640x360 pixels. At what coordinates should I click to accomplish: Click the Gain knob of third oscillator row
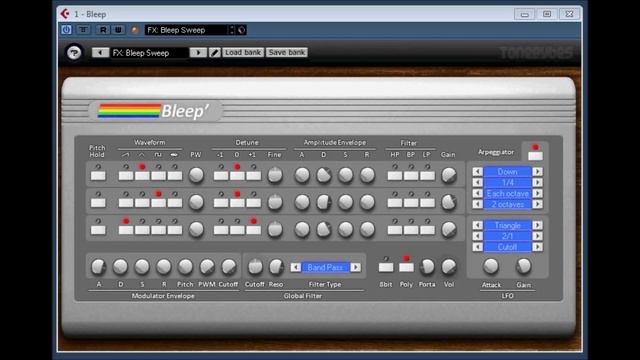click(x=449, y=229)
